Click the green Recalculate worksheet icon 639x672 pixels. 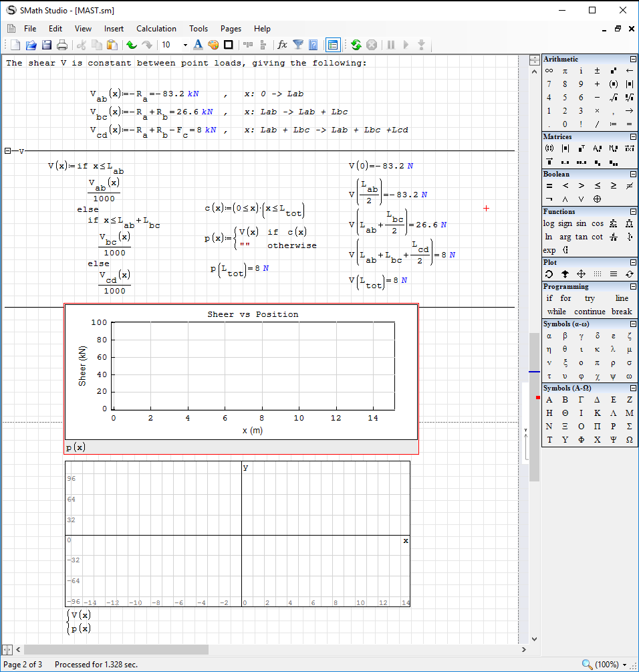(356, 45)
